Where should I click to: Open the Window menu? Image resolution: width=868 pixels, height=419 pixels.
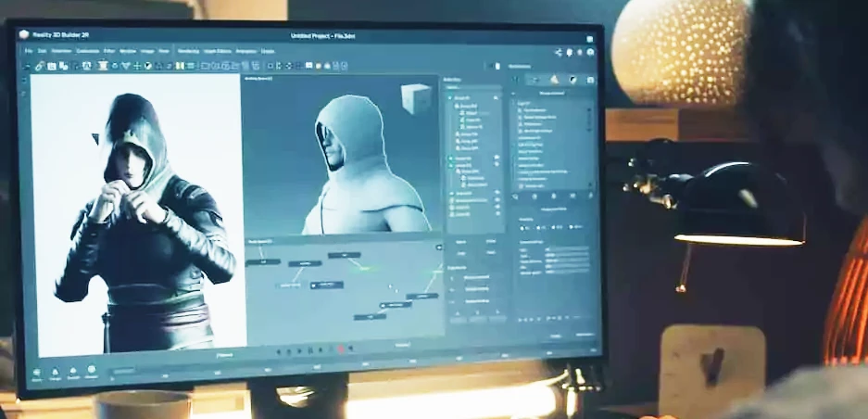[127, 50]
